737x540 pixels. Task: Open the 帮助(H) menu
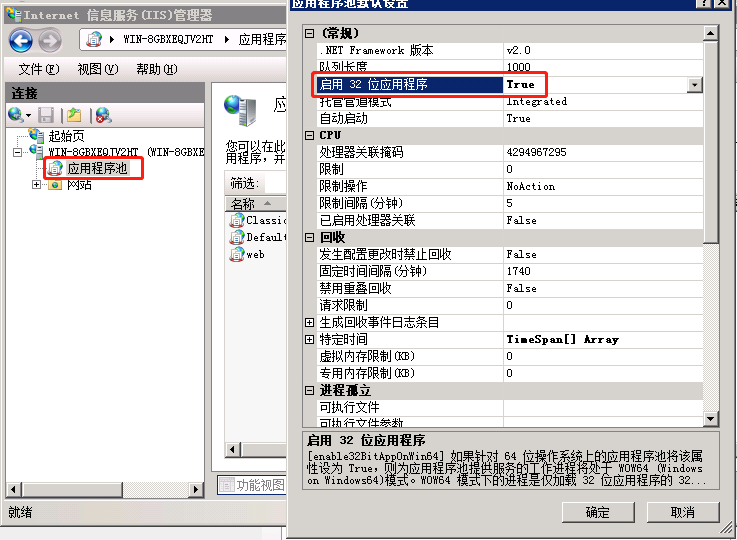click(x=157, y=70)
